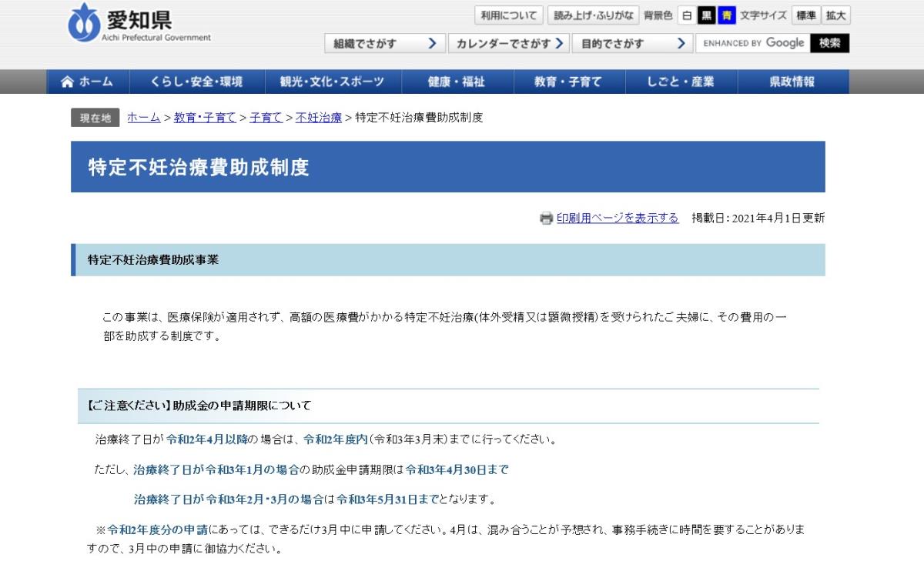Screen dimensions: 924x561
Task: Open 健康・福祉 navigation tab
Action: 457,82
